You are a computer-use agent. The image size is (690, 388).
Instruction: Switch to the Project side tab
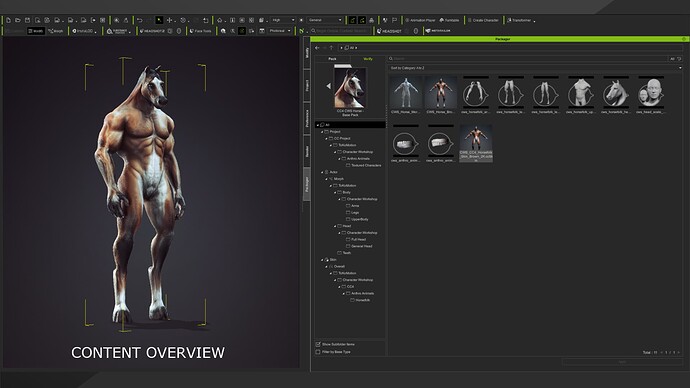pos(307,85)
